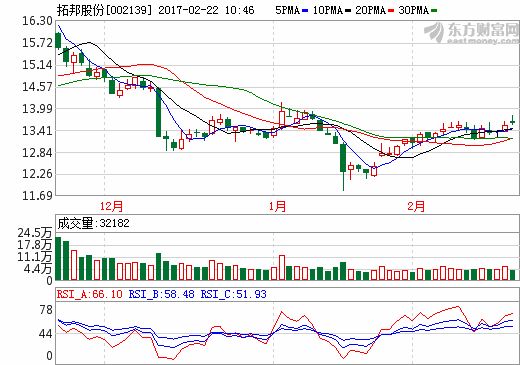Screen dimensions: 520x365
Task: Click the 24.5万 volume axis label
Action: (x=35, y=233)
